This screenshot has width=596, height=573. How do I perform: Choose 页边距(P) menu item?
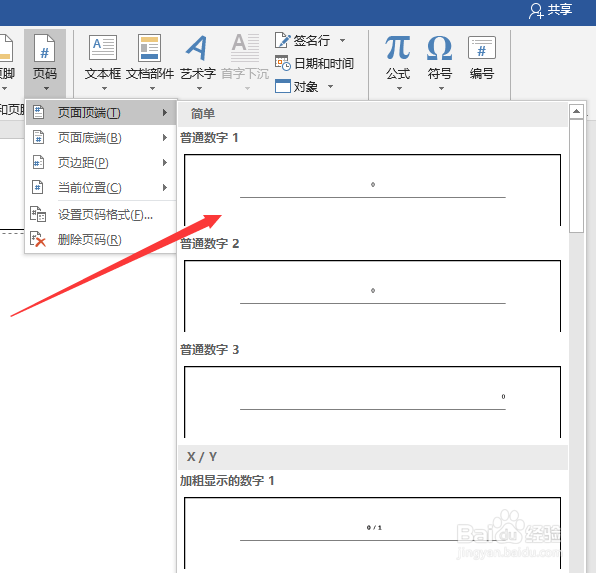101,163
